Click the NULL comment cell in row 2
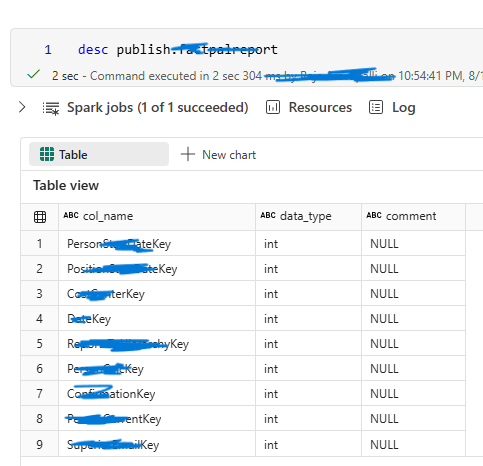This screenshot has width=483, height=466. pyautogui.click(x=413, y=269)
